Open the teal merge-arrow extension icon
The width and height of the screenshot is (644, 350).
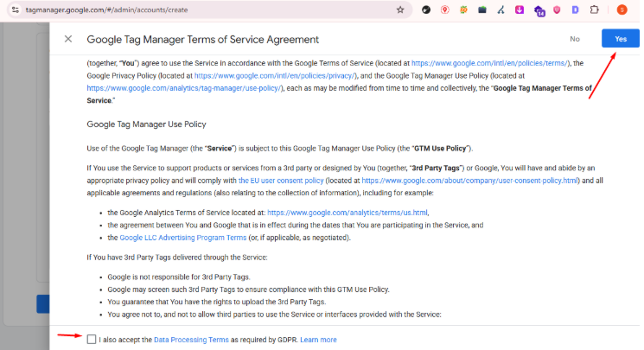[x=501, y=10]
